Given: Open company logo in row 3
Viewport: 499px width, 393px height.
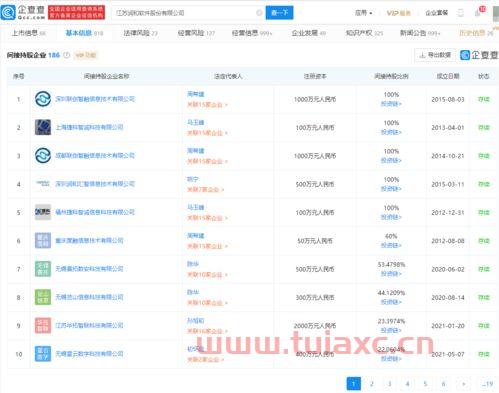Looking at the screenshot, I should click(x=43, y=156).
